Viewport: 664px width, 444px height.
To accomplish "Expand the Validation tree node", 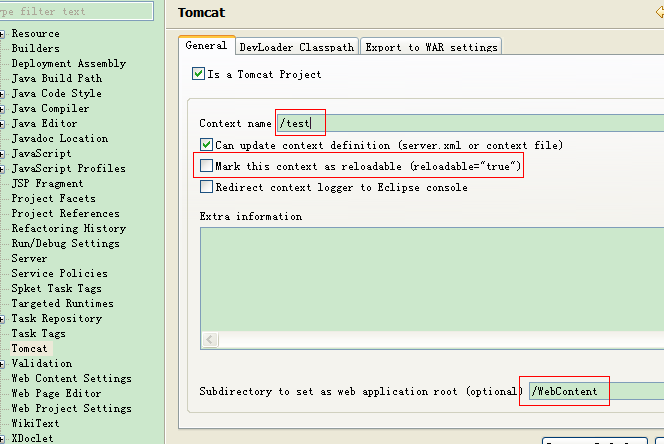I will pos(3,364).
